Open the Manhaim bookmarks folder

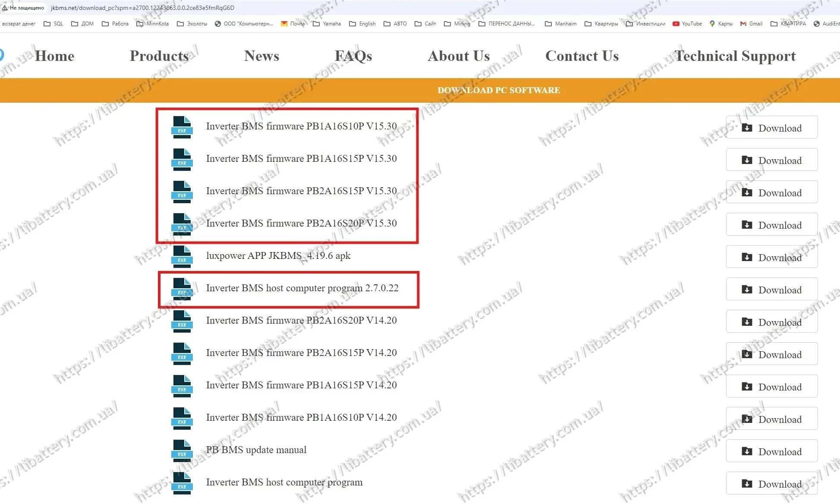pos(561,24)
